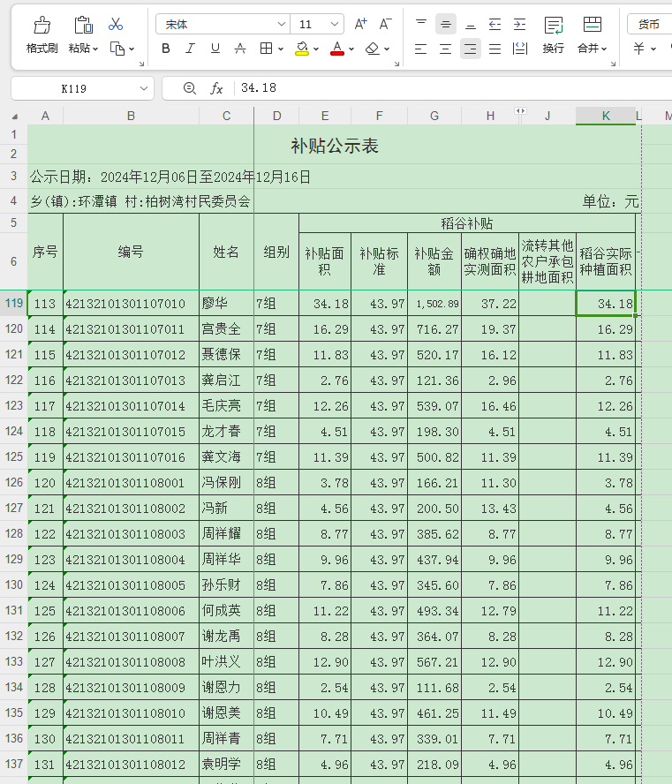
Task: Open the font name dropdown 宋体
Action: coord(223,24)
